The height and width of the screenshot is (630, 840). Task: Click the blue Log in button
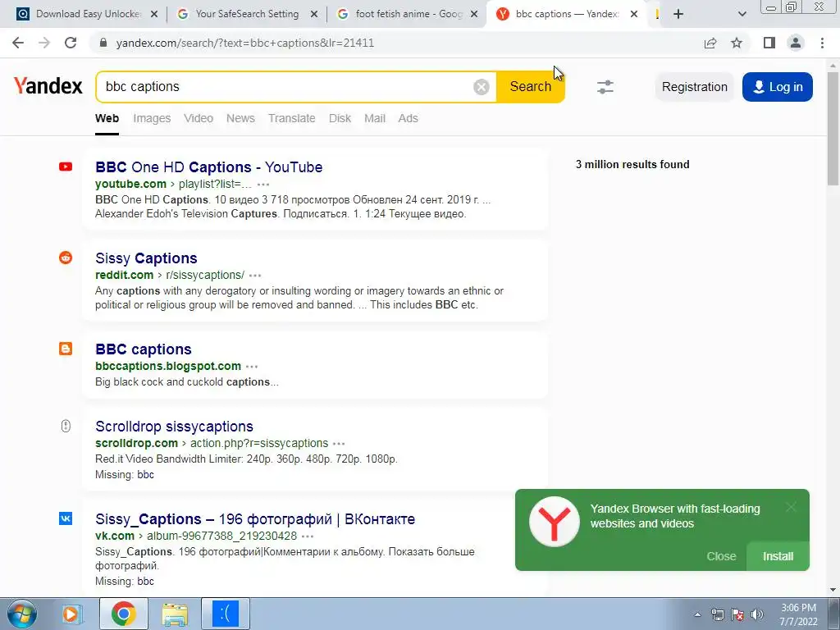(x=778, y=87)
